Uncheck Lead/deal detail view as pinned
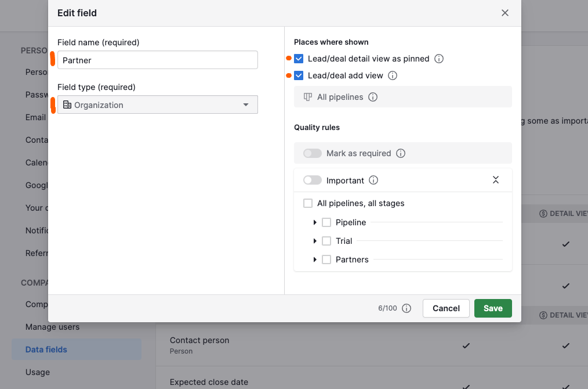This screenshot has height=389, width=588. [299, 59]
